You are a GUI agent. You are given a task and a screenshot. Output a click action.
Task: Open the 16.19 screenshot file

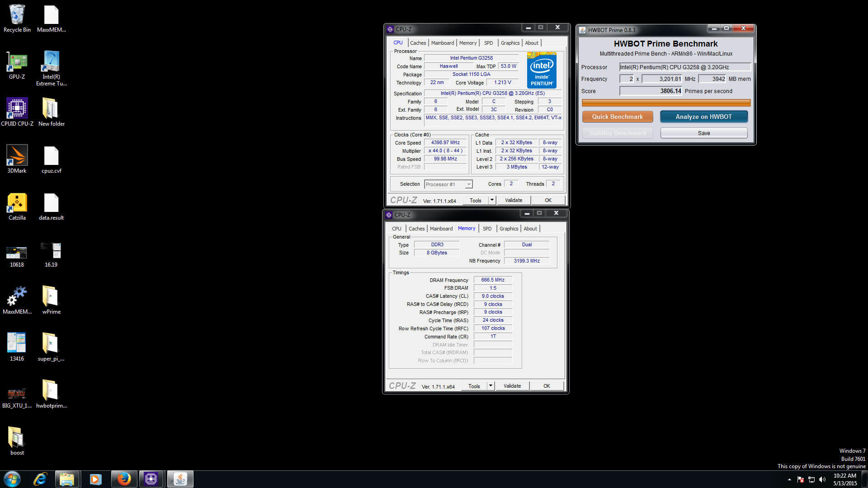[51, 255]
